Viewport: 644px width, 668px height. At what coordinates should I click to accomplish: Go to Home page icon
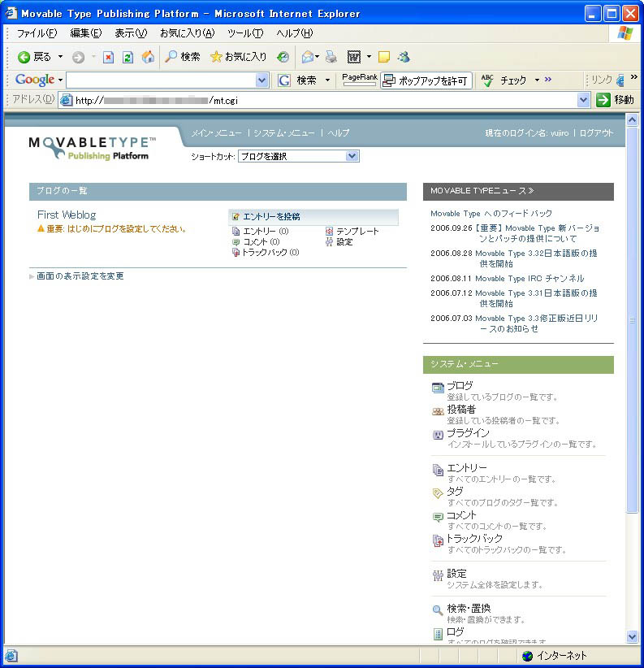[148, 57]
